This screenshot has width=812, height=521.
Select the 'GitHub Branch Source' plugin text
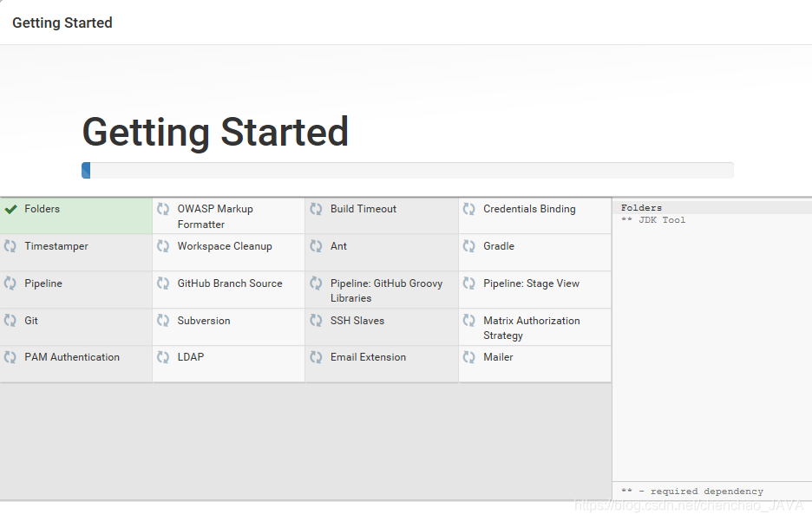230,283
